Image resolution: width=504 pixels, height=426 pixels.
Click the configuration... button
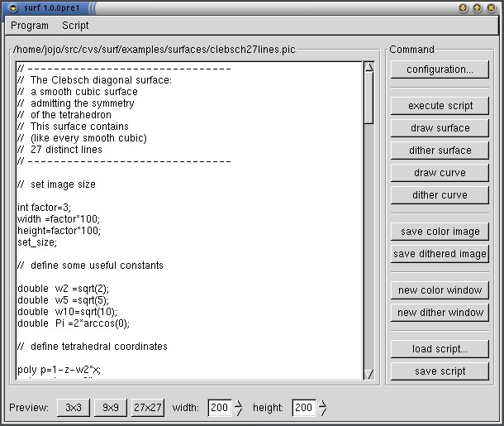pos(440,69)
